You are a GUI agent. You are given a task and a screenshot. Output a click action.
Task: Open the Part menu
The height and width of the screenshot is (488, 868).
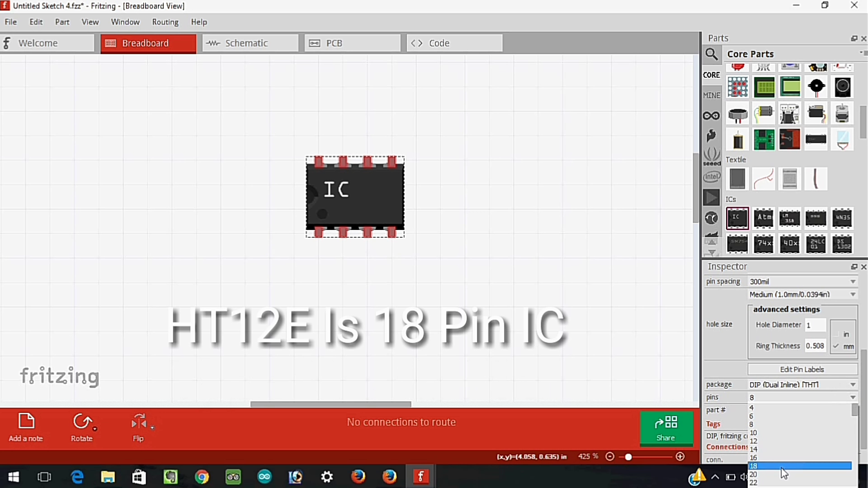tap(62, 22)
